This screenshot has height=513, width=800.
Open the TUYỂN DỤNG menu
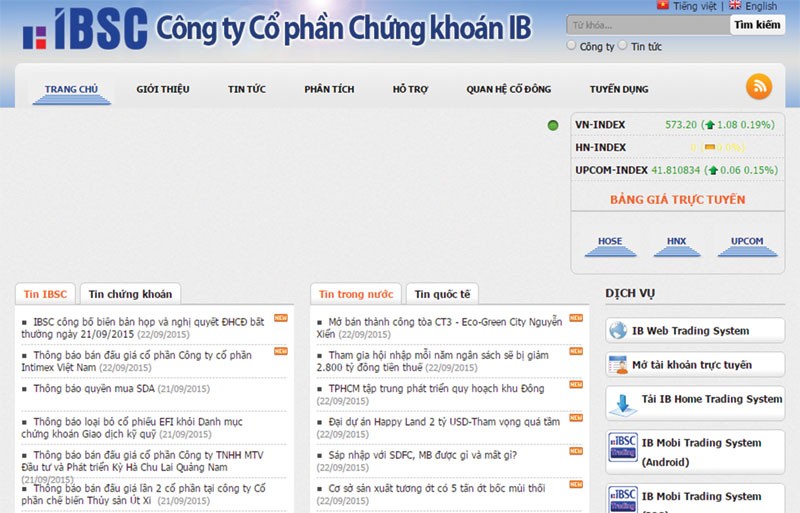pos(619,89)
